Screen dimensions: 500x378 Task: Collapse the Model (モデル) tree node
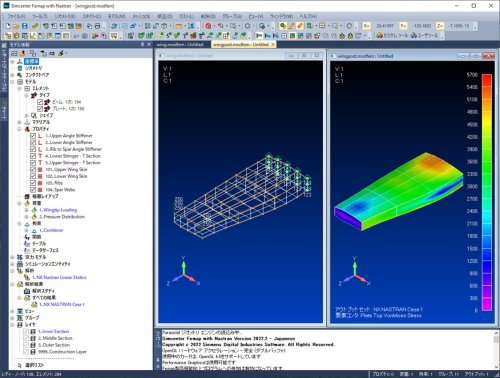(12, 82)
